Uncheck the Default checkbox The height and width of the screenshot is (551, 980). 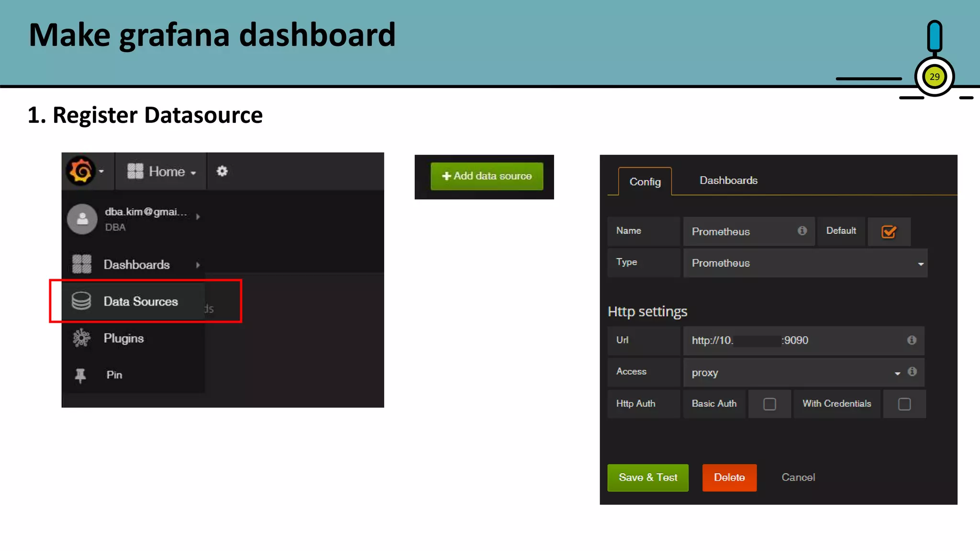[x=889, y=232]
